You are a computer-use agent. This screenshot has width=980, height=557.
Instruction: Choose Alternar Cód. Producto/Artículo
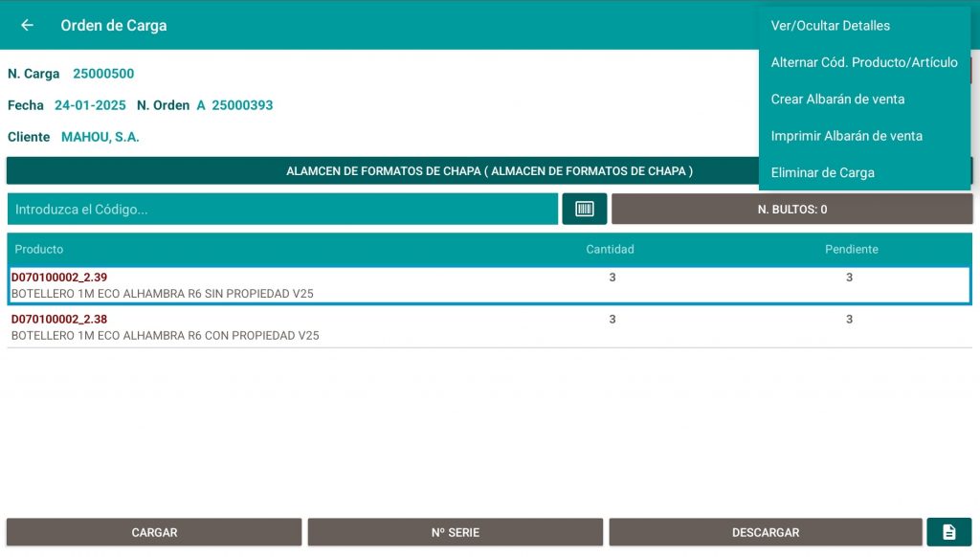pyautogui.click(x=863, y=62)
